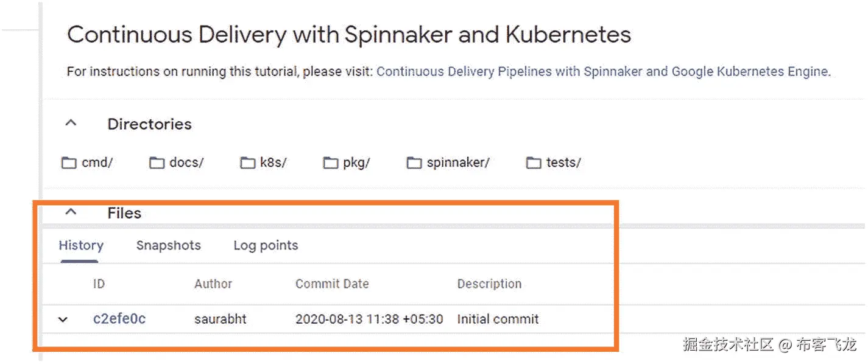Click the Author column header
Viewport: 868px width, 364px height.
[x=213, y=284]
